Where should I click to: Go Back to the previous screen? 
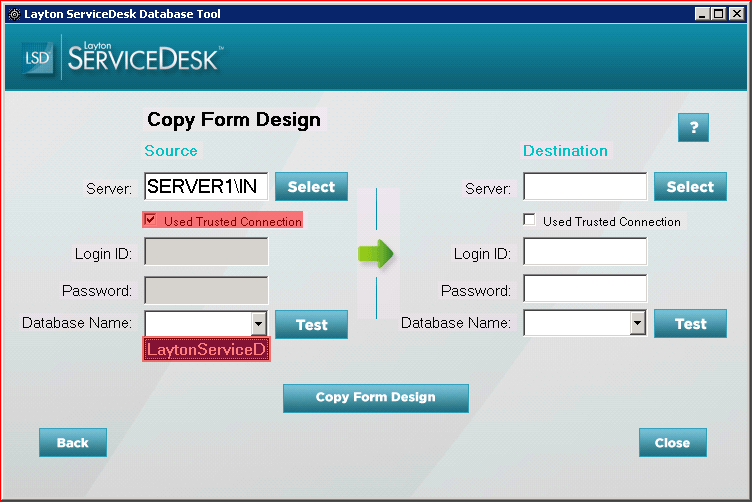click(73, 443)
